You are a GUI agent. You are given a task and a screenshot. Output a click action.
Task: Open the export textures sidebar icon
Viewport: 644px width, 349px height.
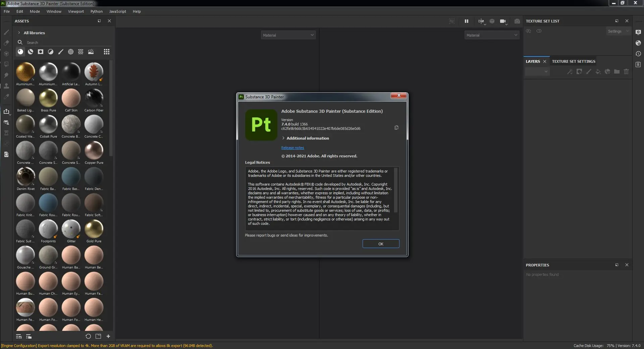(6, 111)
